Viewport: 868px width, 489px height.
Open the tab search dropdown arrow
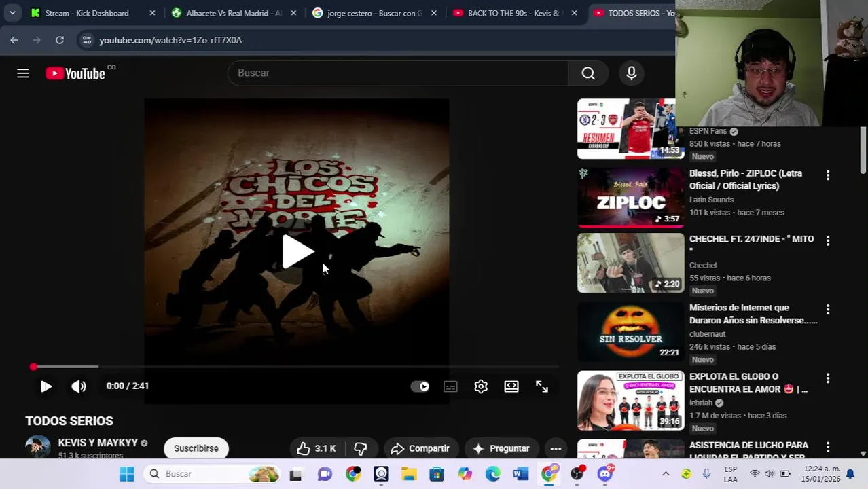point(12,13)
